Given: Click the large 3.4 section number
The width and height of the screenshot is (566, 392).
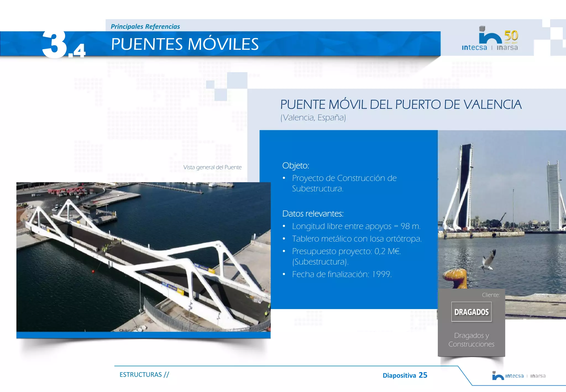Looking at the screenshot, I should coord(63,45).
